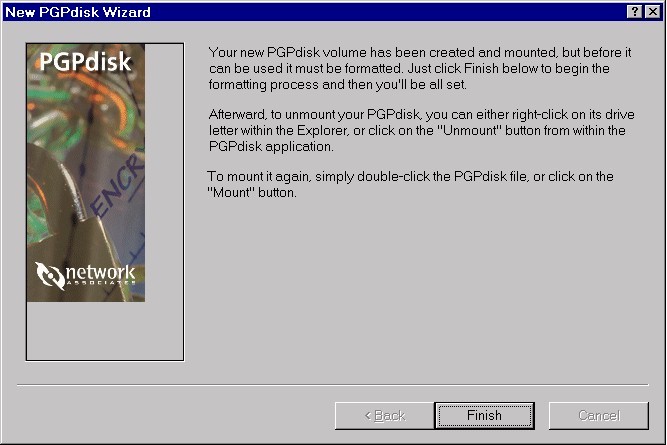The height and width of the screenshot is (445, 667).
Task: Click the horizontal separator line above buttons
Action: 333,385
